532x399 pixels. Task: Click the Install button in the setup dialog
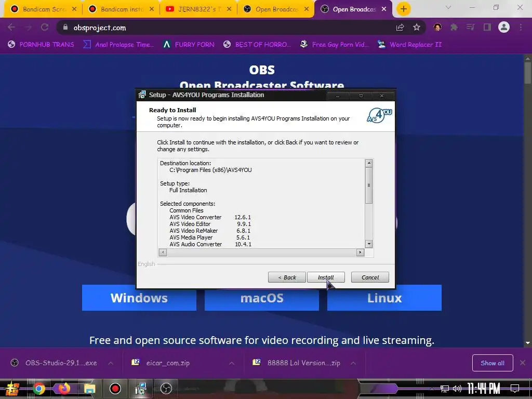point(326,277)
